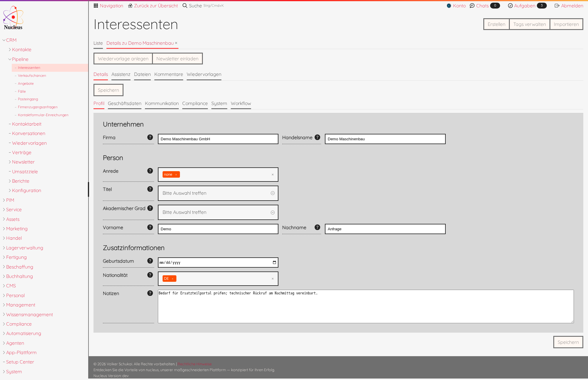The image size is (588, 380).
Task: Show help for the Nationalität field
Action: click(x=150, y=275)
